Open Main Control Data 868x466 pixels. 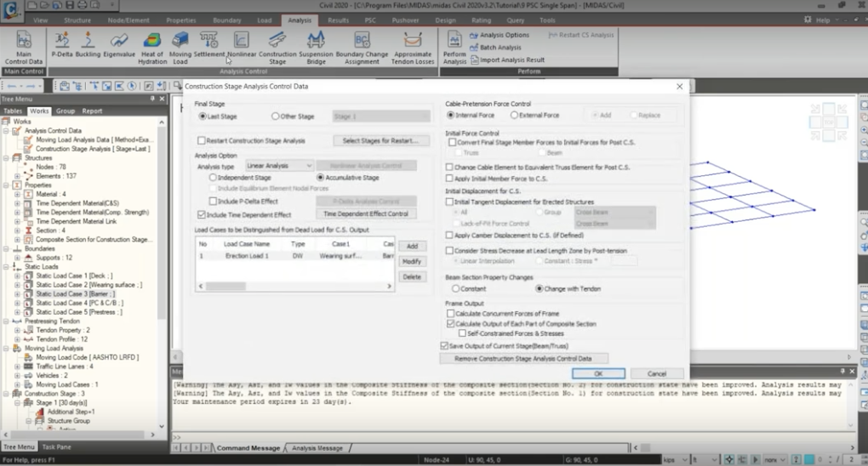(23, 48)
